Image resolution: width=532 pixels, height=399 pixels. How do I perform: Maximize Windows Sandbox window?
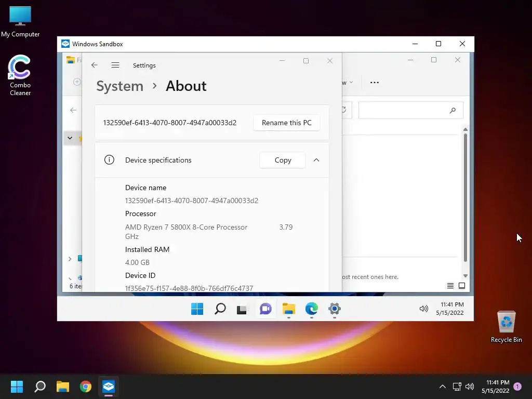click(438, 44)
